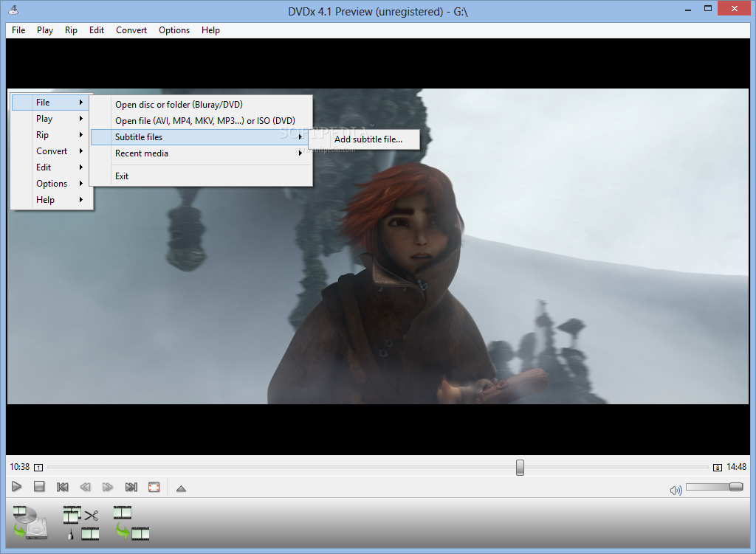This screenshot has width=756, height=554.
Task: Open the File menu in the menu bar
Action: tap(18, 30)
